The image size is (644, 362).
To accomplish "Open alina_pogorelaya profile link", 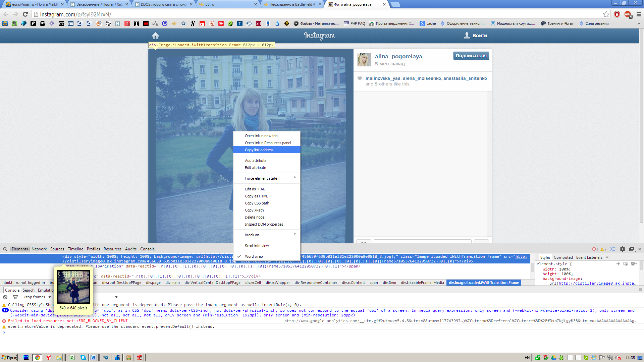I will pyautogui.click(x=398, y=56).
